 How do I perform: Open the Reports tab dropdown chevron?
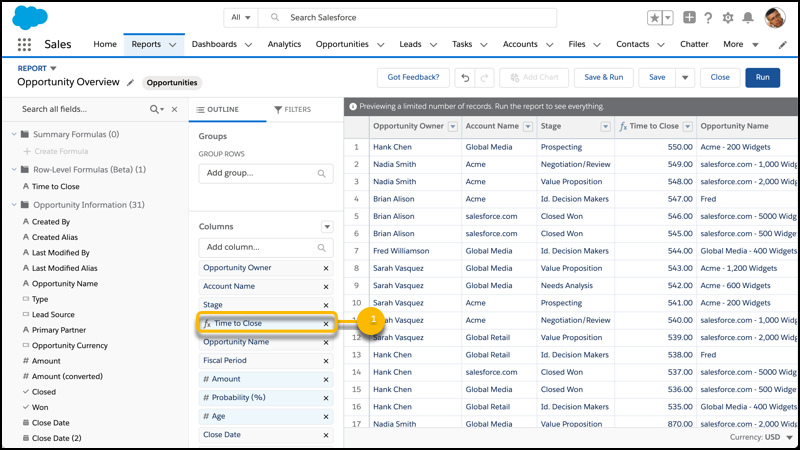point(172,45)
